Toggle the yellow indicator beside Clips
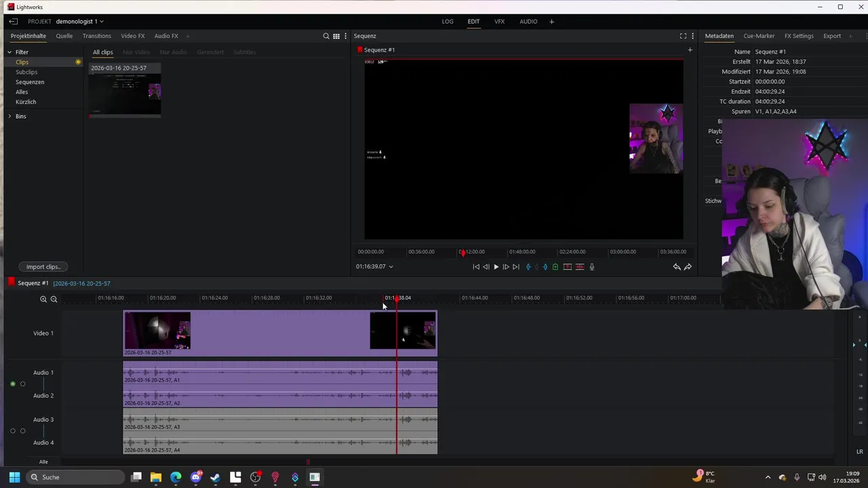This screenshot has height=488, width=868. tap(78, 62)
